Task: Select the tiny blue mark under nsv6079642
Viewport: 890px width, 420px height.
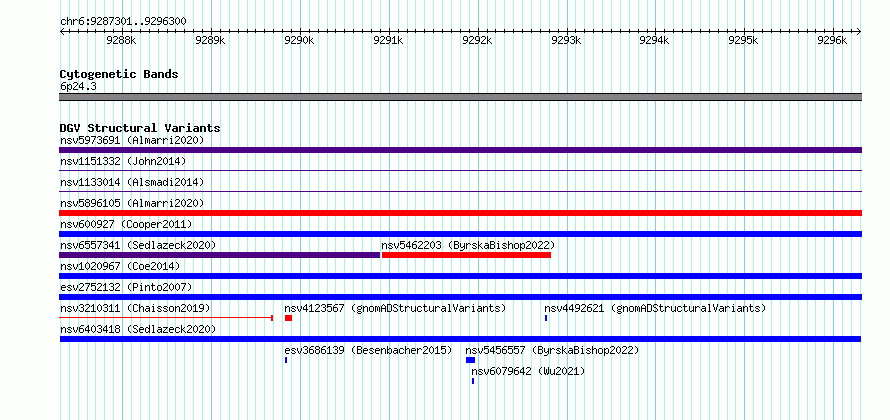Action: click(x=473, y=381)
